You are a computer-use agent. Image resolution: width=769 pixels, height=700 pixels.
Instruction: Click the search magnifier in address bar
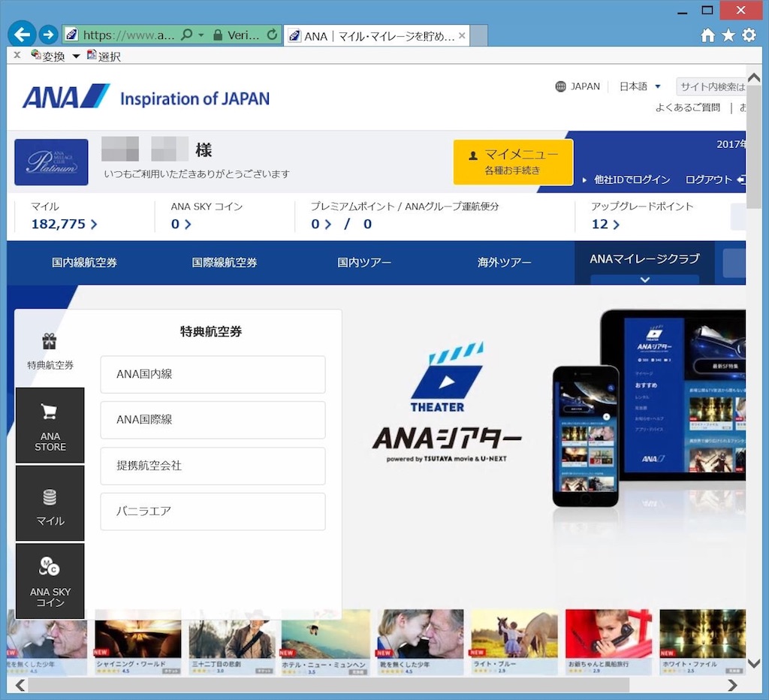(186, 35)
